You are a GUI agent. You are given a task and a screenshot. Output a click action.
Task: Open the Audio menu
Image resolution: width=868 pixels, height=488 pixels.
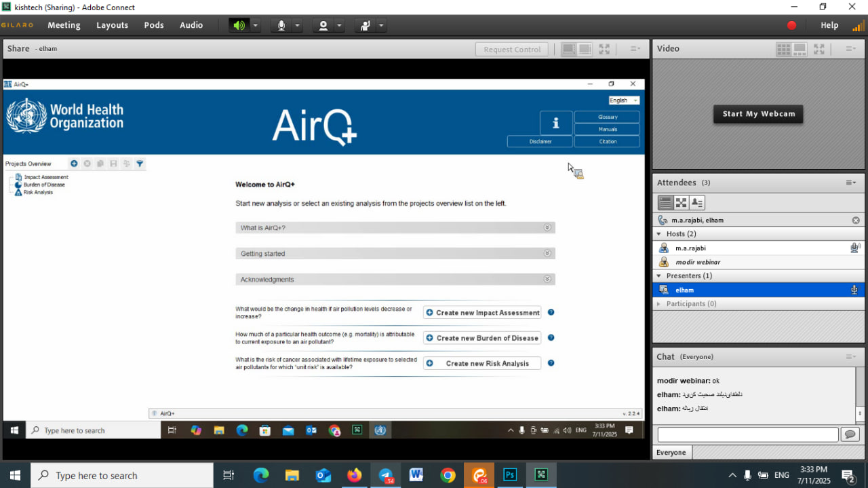pyautogui.click(x=191, y=25)
